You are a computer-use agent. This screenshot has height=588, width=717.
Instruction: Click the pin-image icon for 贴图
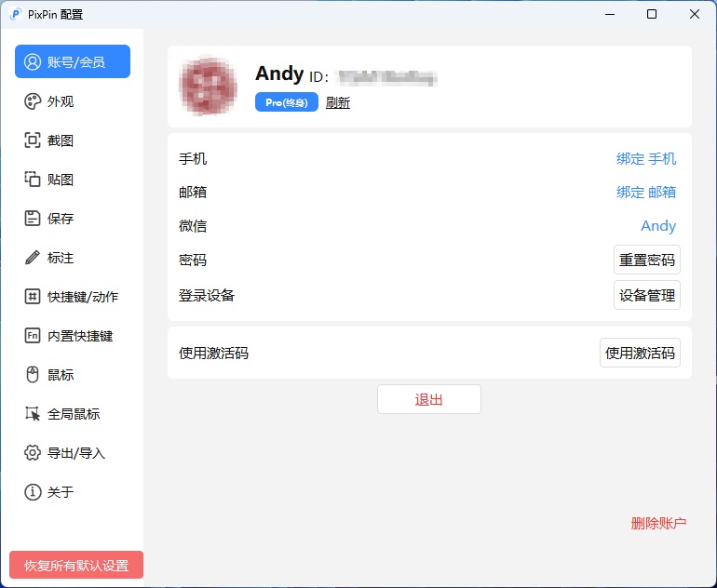pos(33,180)
